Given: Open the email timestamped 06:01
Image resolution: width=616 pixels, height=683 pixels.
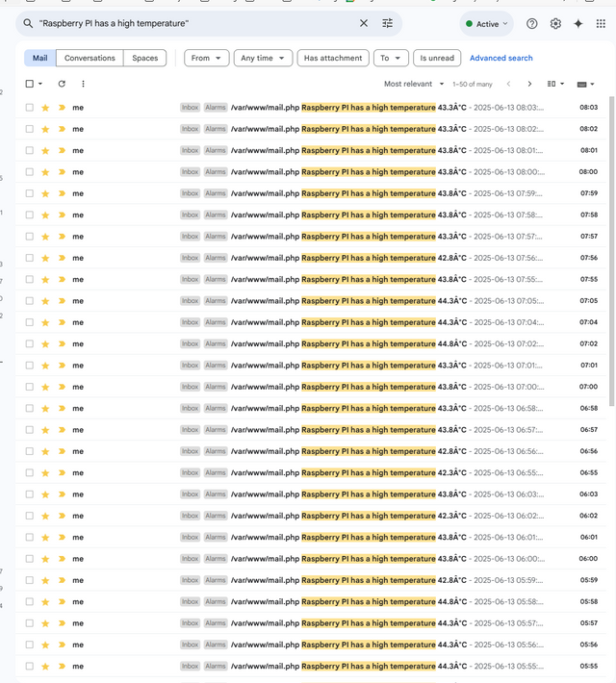Looking at the screenshot, I should 311,537.
